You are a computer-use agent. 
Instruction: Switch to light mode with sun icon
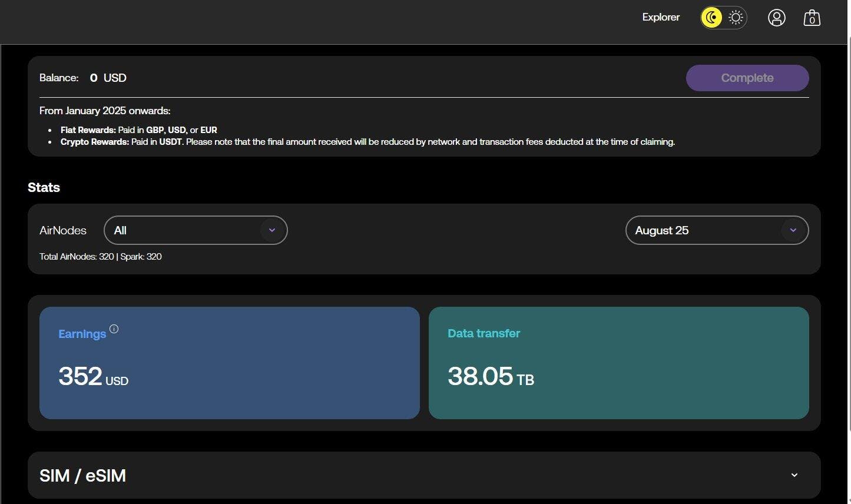point(736,18)
